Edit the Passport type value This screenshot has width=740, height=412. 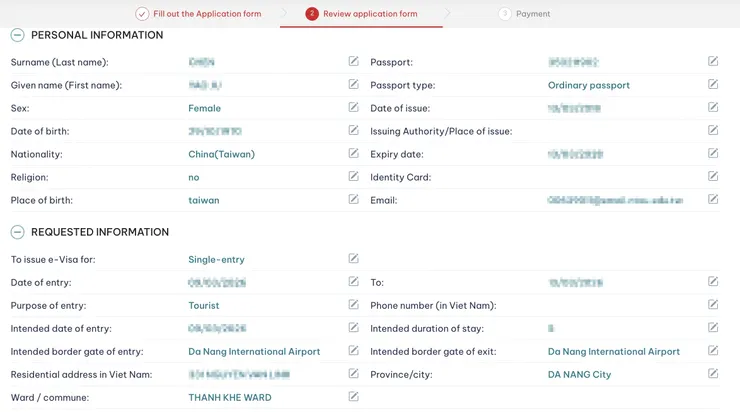click(x=713, y=85)
